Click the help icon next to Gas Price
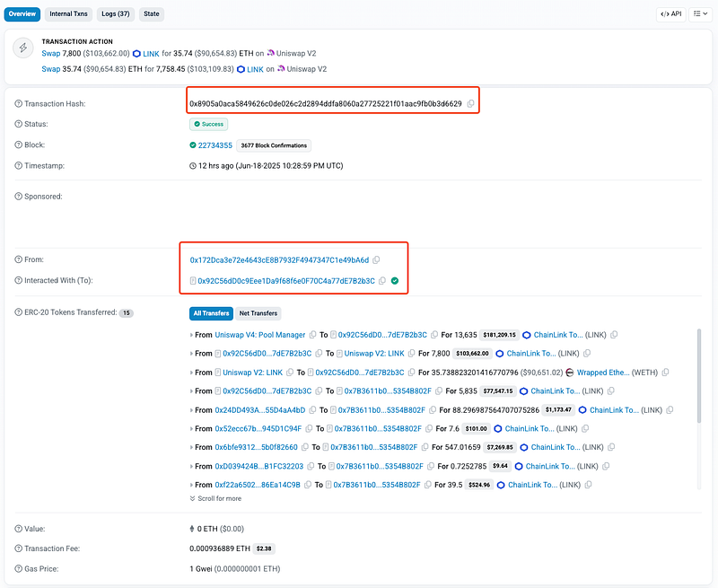 coord(19,570)
